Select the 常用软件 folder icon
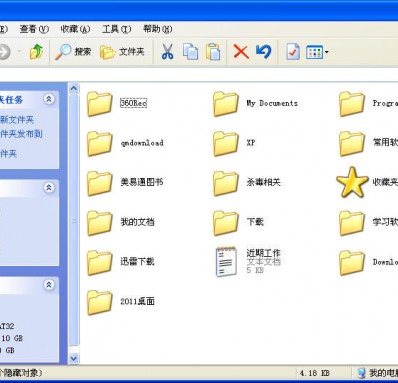Viewport: 398px width, 383px height. [x=352, y=144]
